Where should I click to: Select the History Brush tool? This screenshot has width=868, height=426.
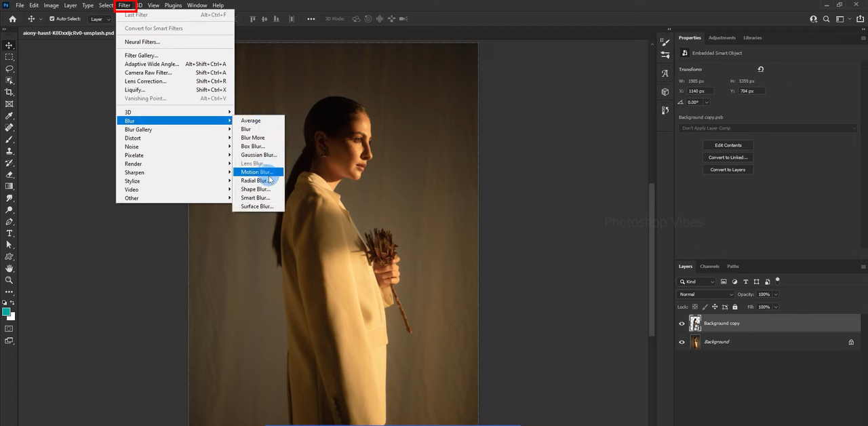coord(9,163)
